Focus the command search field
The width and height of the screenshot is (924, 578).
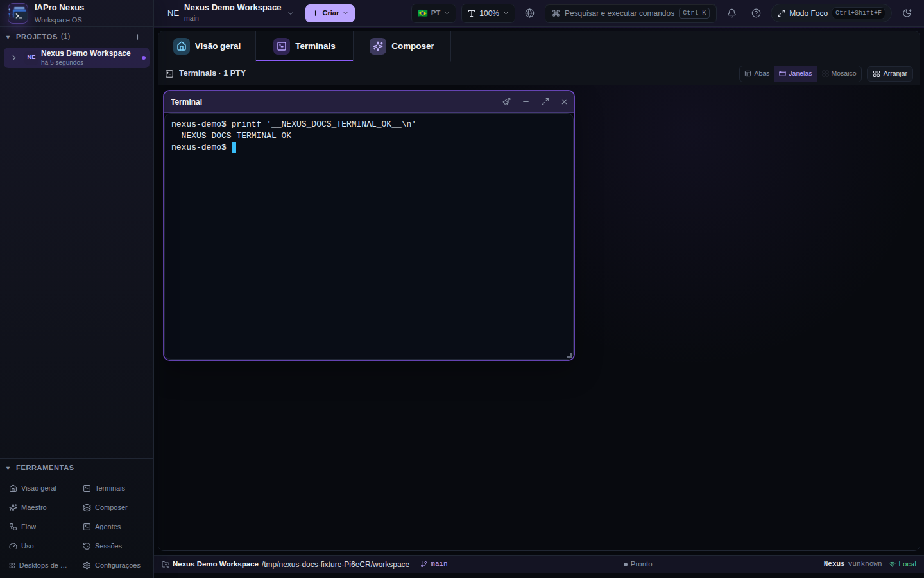630,13
